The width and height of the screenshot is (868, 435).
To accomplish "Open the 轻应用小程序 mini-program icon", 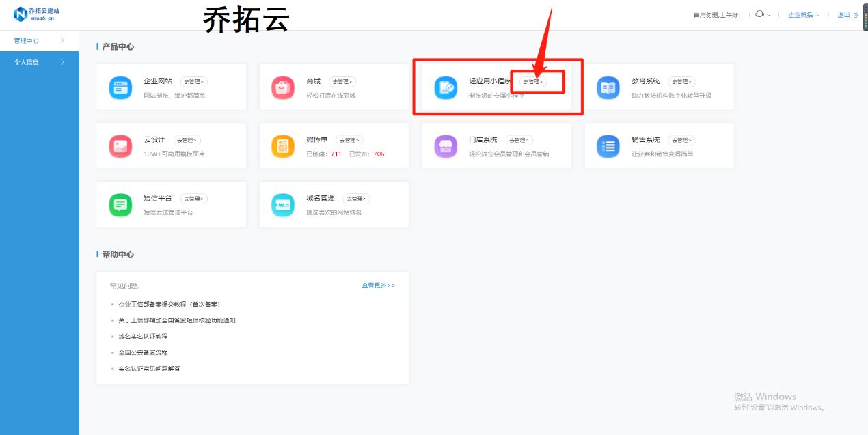I will 446,87.
